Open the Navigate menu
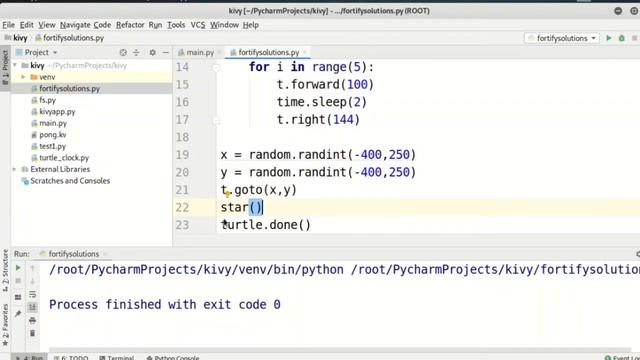This screenshot has height=360, width=640. pyautogui.click(x=75, y=25)
